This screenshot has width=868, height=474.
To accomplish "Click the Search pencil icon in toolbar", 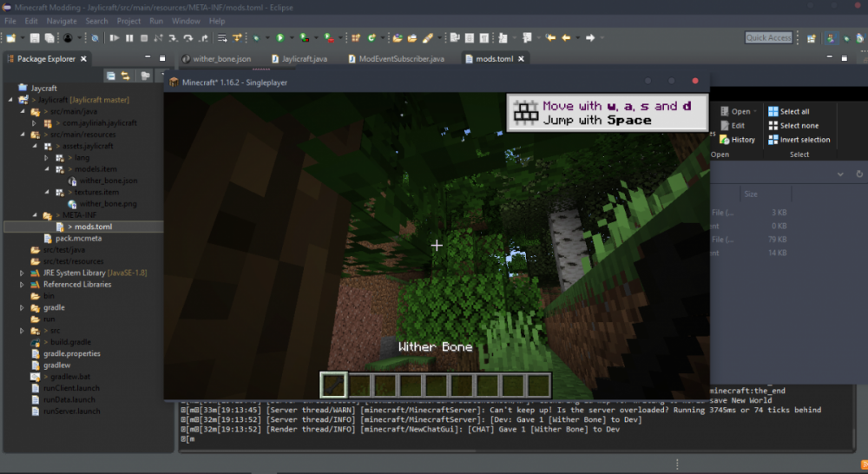I will pyautogui.click(x=427, y=37).
